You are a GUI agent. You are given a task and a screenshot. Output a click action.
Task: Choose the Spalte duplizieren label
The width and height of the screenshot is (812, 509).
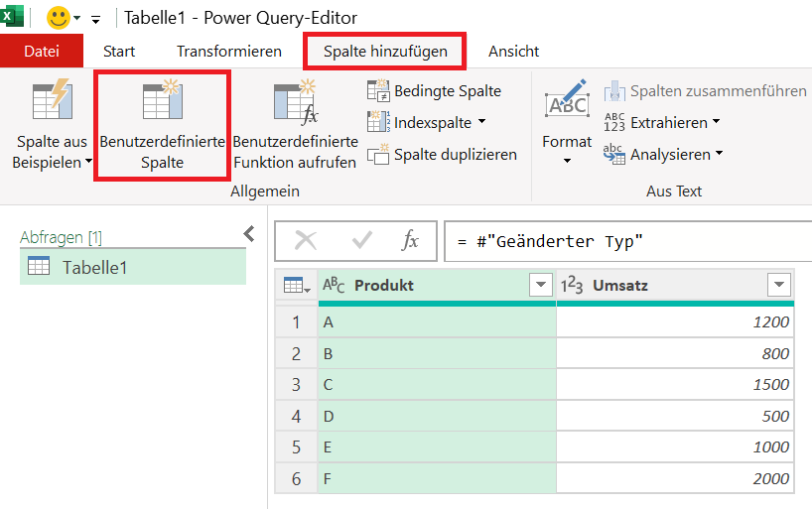click(456, 155)
